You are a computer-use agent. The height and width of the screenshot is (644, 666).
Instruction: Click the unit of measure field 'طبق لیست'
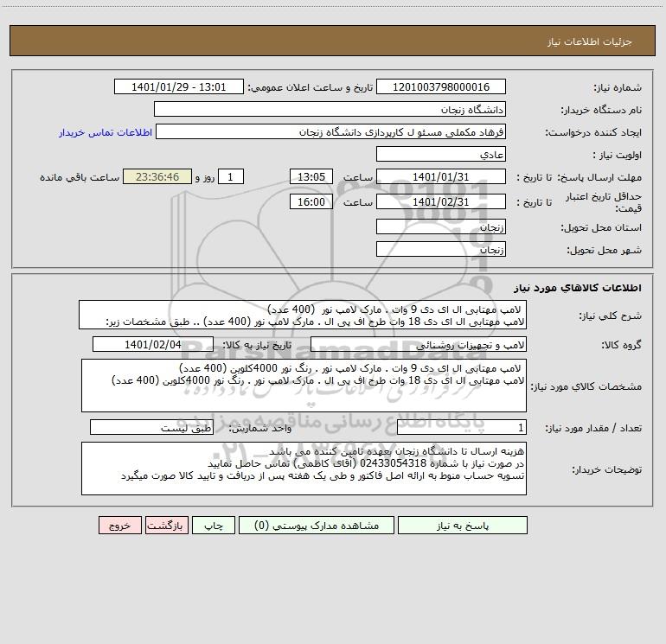(x=151, y=427)
